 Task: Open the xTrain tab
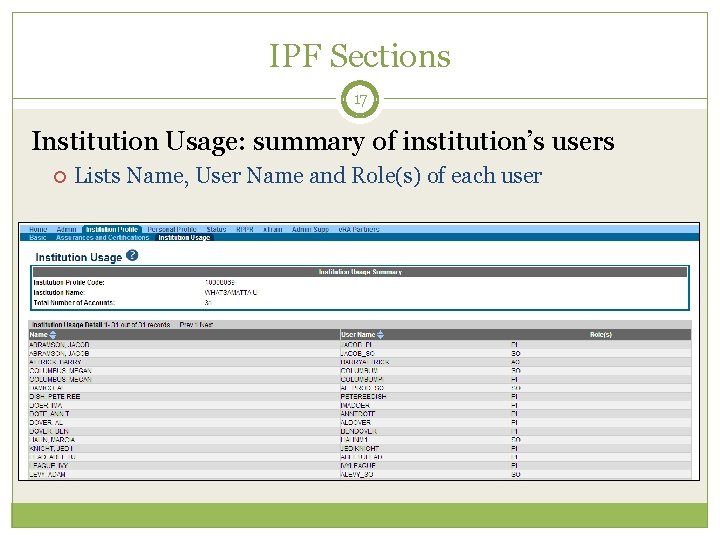(x=273, y=229)
